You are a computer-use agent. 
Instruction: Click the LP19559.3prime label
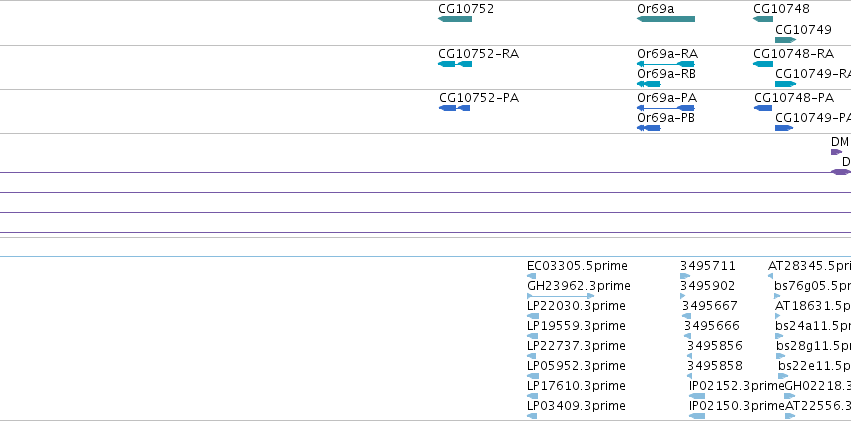576,326
